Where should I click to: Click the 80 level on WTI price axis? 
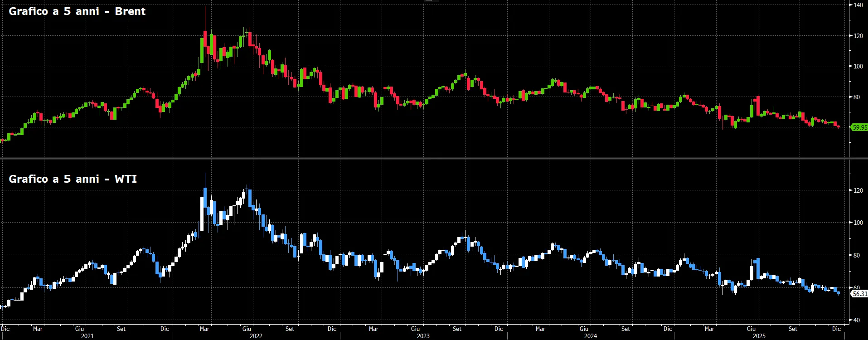pos(857,255)
